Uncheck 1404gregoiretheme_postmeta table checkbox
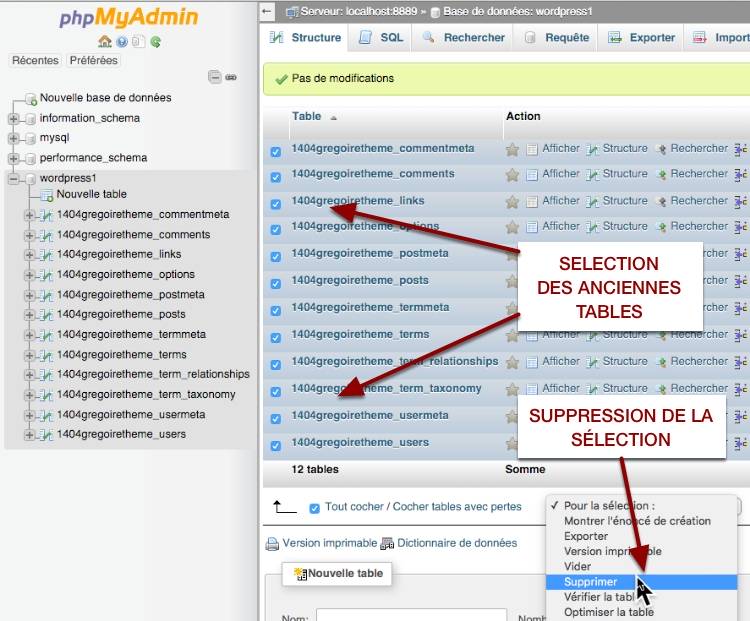Screen dimensions: 750x621 (x=276, y=256)
